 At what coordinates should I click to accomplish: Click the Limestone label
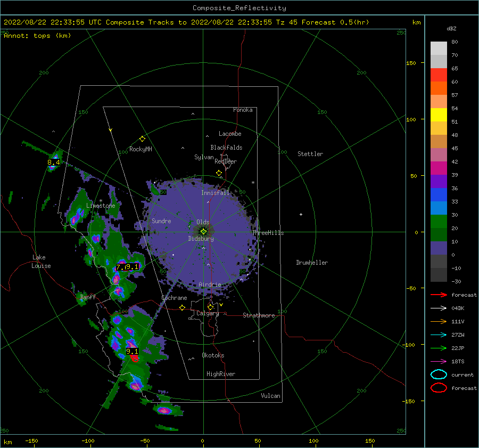click(101, 206)
